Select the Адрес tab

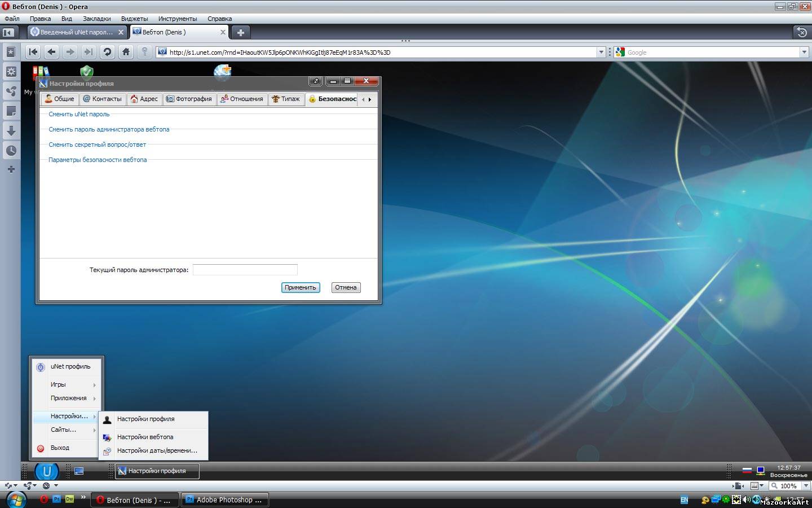tap(144, 99)
